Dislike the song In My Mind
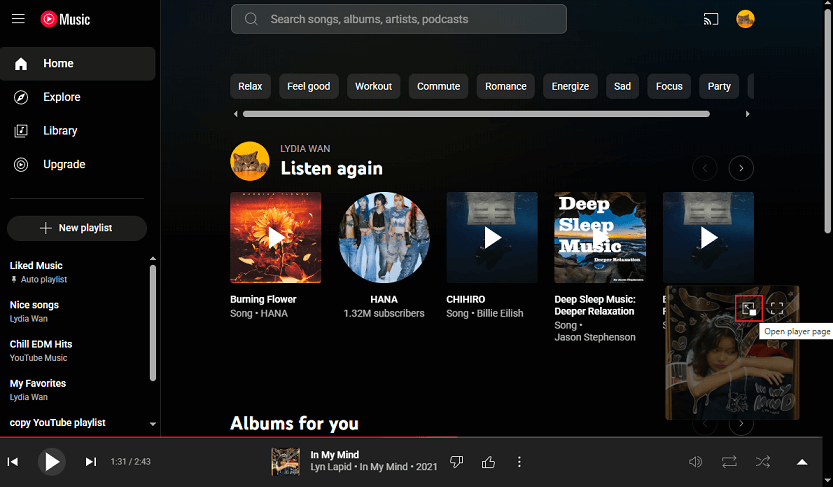 [x=456, y=462]
